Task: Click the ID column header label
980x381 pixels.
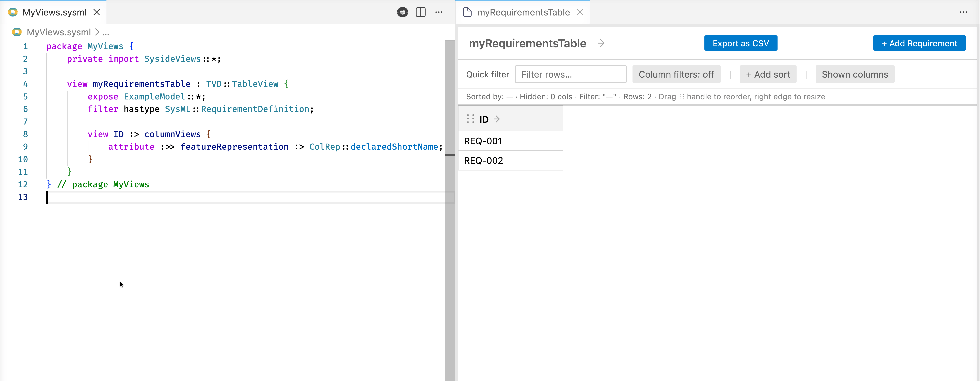Action: click(x=484, y=119)
